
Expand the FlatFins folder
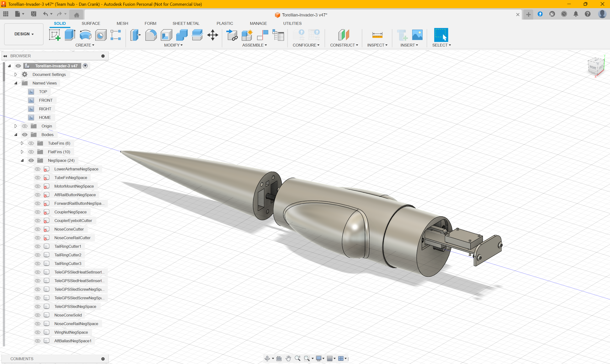click(22, 152)
